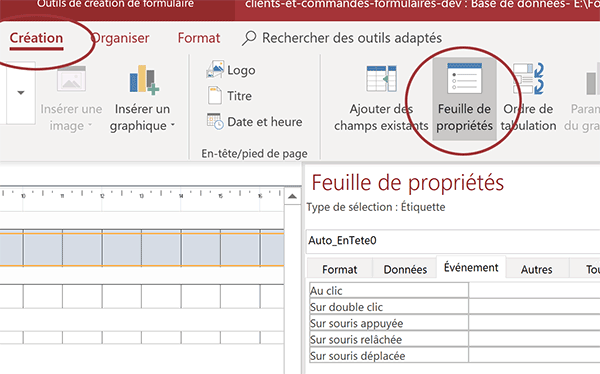600x374 pixels.
Task: Select the Format tab of property sheet
Action: (x=339, y=269)
